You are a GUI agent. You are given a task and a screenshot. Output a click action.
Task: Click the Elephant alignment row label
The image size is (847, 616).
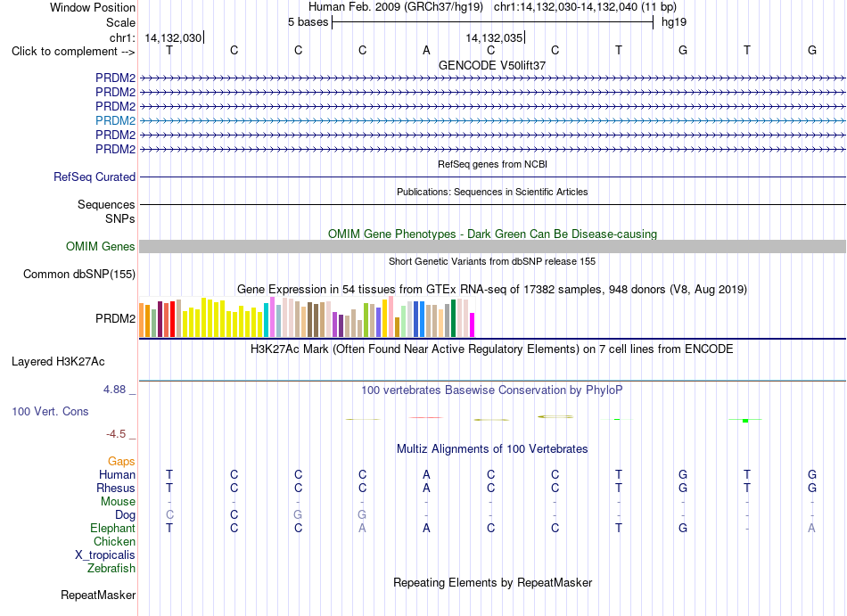click(x=112, y=528)
